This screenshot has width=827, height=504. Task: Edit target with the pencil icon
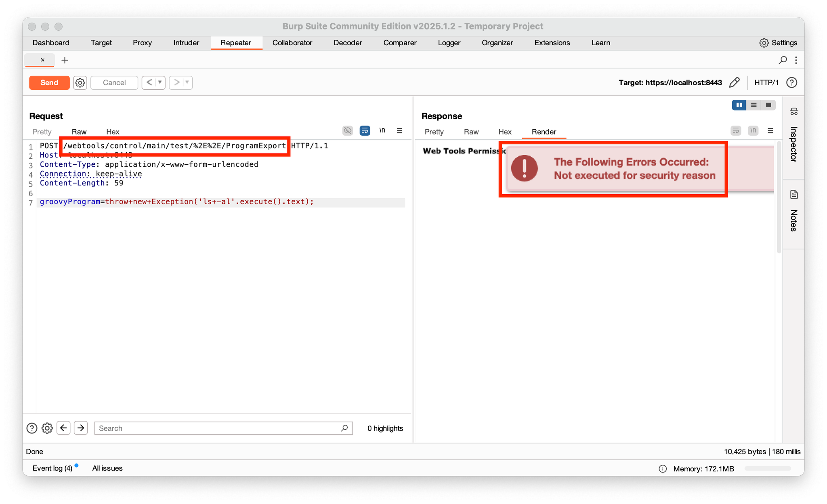[734, 82]
